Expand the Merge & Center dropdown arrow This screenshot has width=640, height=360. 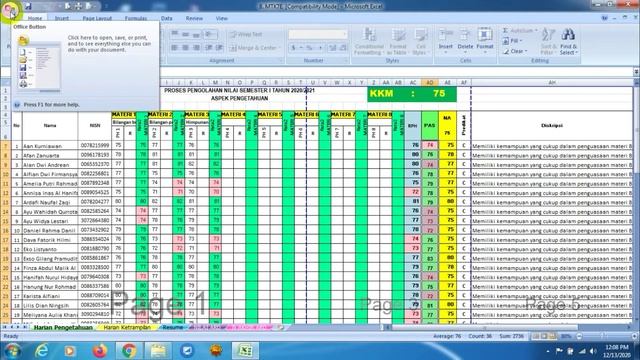tap(280, 48)
